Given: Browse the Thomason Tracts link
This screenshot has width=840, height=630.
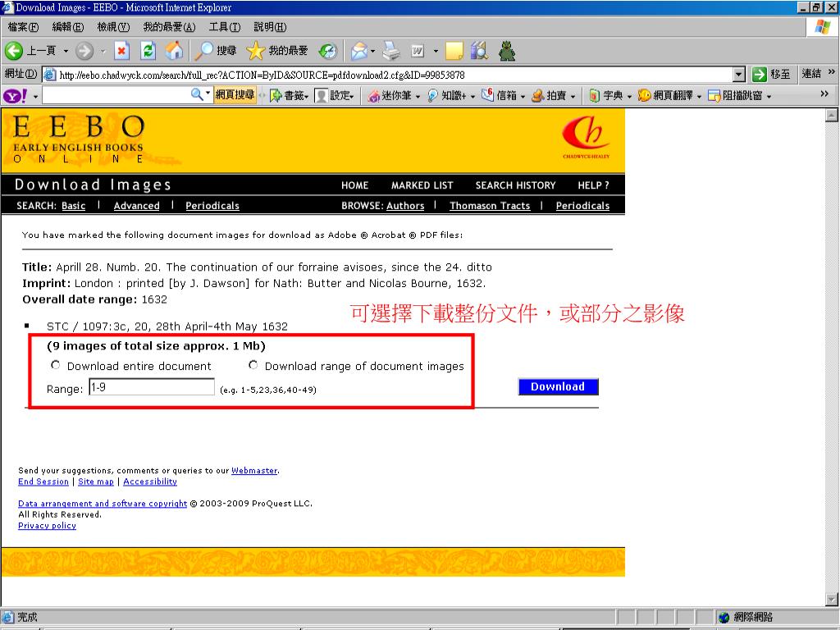Looking at the screenshot, I should pos(490,206).
